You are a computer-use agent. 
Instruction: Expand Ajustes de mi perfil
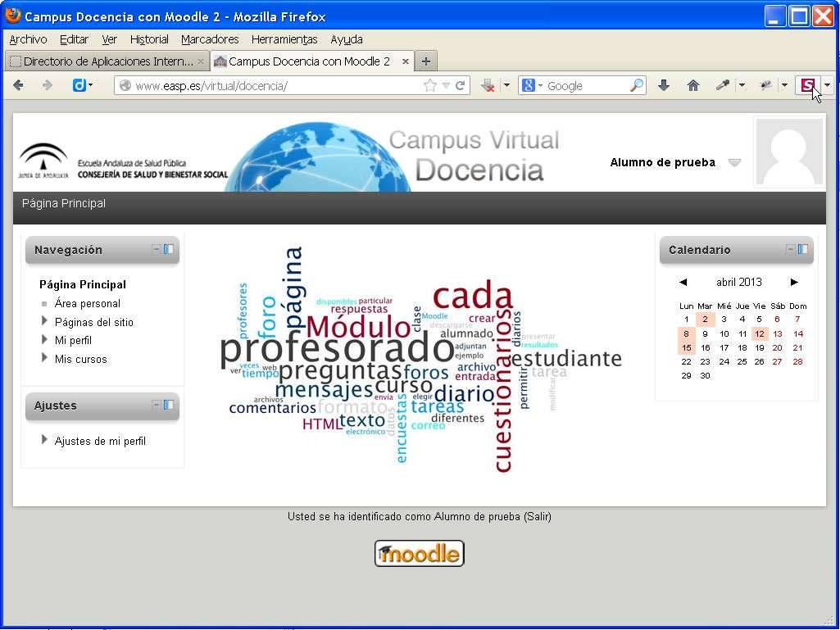45,440
